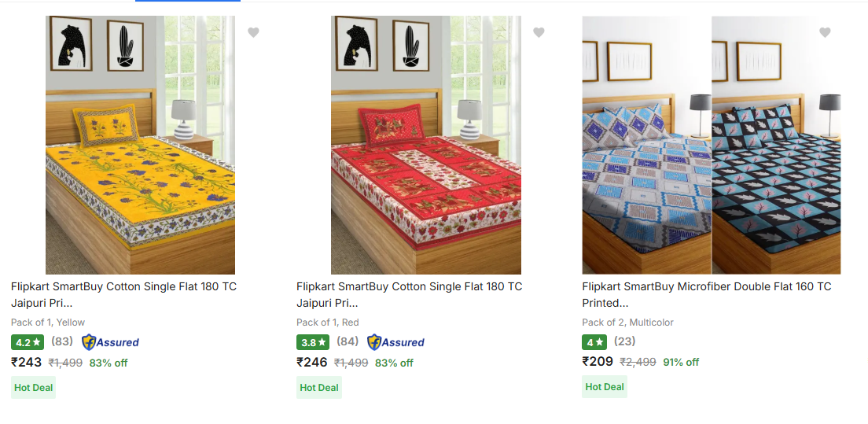Open red Jaipuri bedsheet product image

click(425, 146)
